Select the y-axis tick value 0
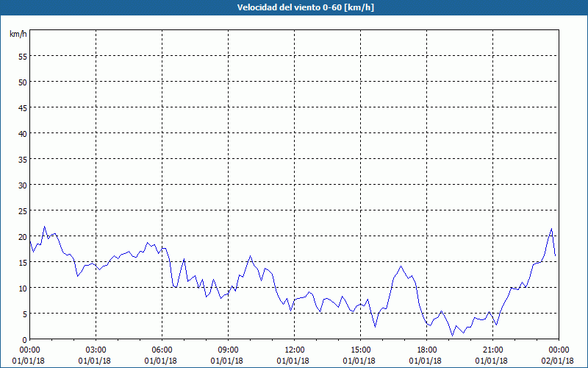The width and height of the screenshot is (588, 368). pos(25,340)
